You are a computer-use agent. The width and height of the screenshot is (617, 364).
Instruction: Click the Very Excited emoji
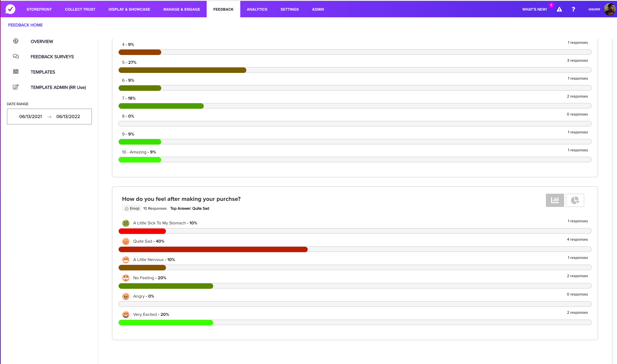(x=126, y=314)
